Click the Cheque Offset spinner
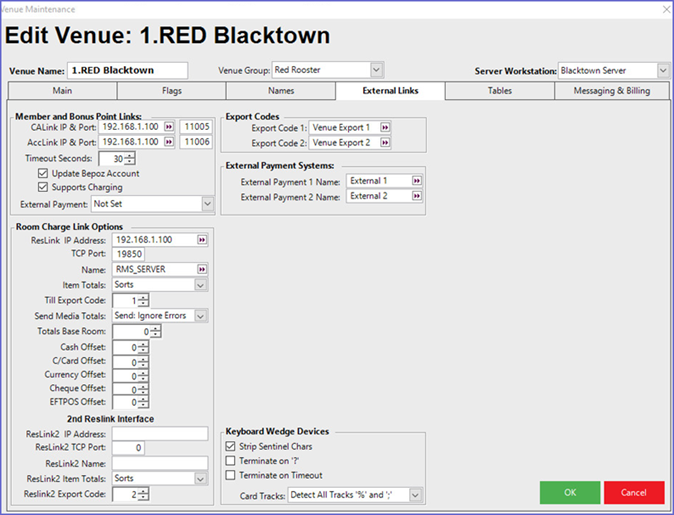The height and width of the screenshot is (515, 674). [x=144, y=389]
